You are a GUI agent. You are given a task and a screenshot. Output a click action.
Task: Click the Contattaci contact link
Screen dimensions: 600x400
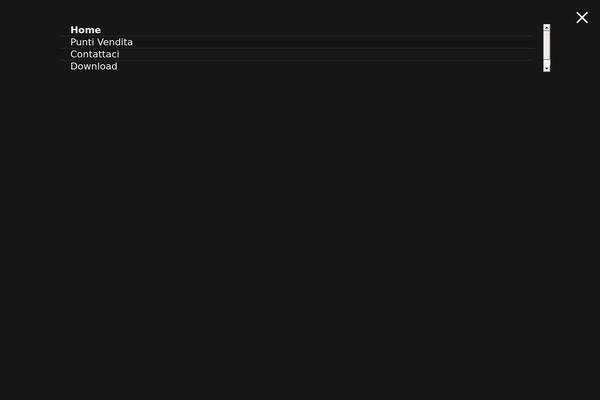click(95, 54)
